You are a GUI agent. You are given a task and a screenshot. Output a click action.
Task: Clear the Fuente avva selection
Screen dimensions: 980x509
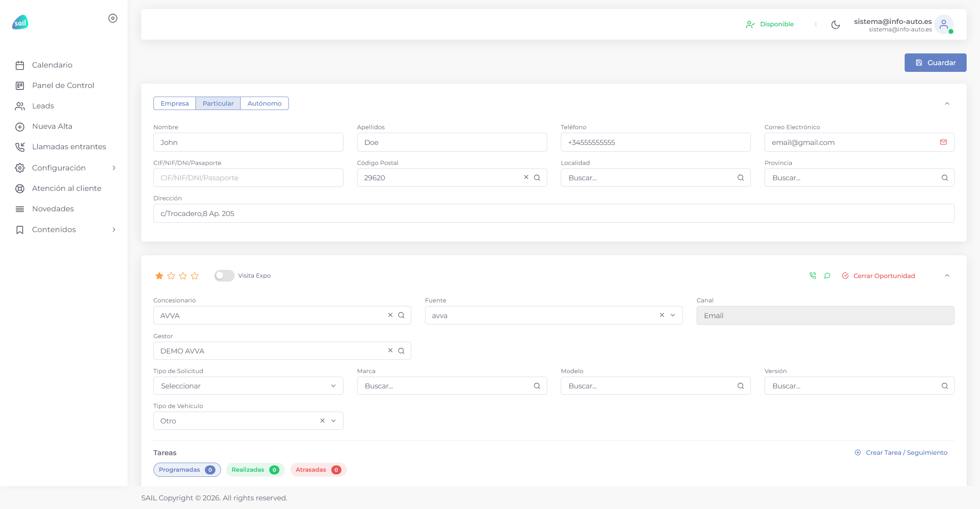coord(662,315)
